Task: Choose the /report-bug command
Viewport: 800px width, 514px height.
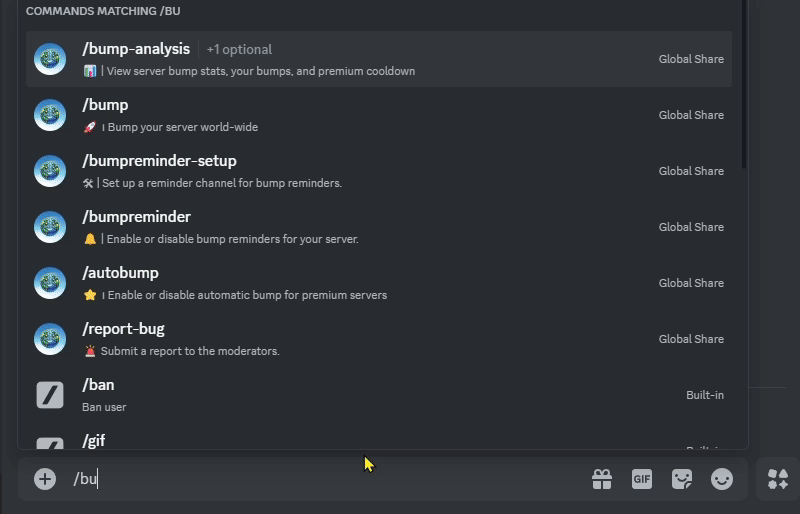Action: 123,329
